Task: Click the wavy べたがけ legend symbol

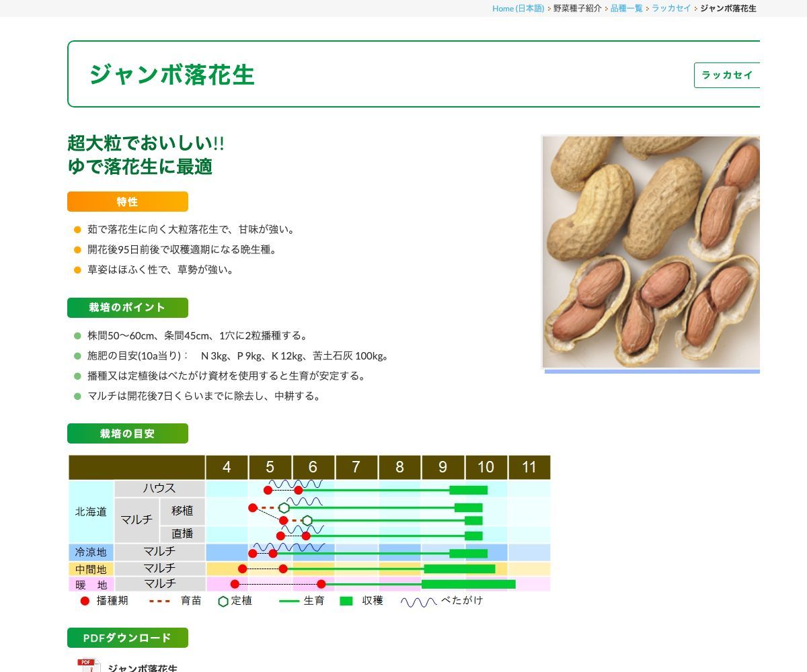Action: (418, 601)
